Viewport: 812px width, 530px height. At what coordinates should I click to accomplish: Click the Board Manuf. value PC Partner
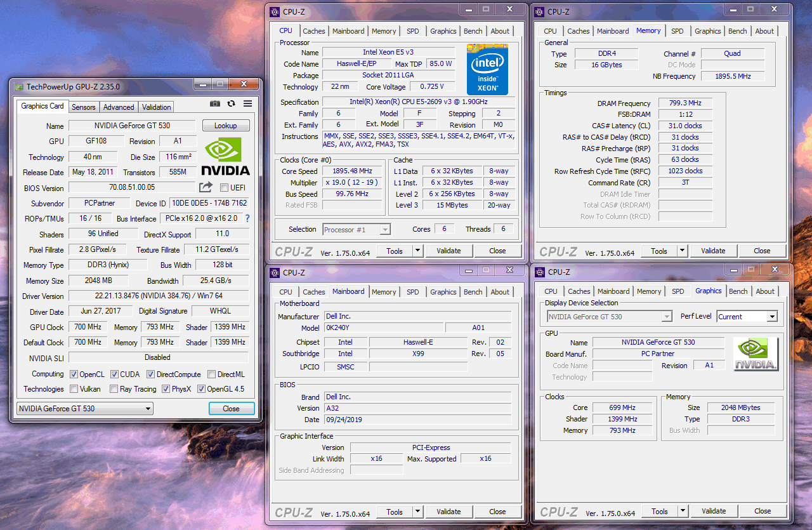[658, 354]
